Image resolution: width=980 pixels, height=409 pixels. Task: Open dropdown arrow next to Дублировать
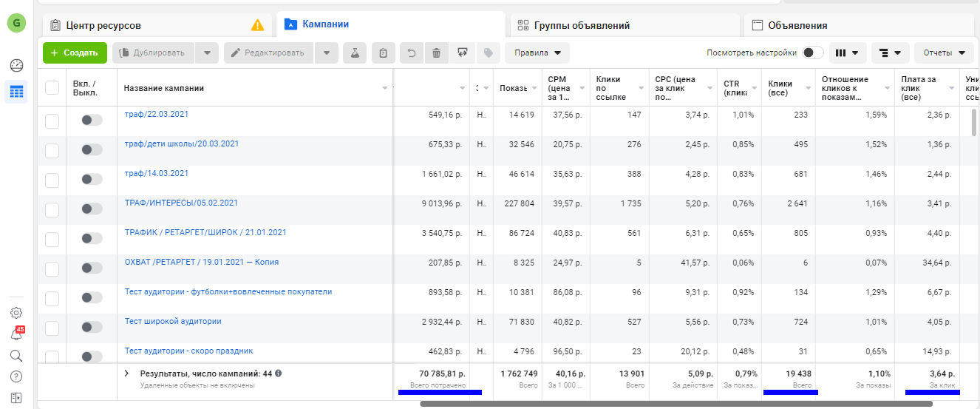(208, 53)
